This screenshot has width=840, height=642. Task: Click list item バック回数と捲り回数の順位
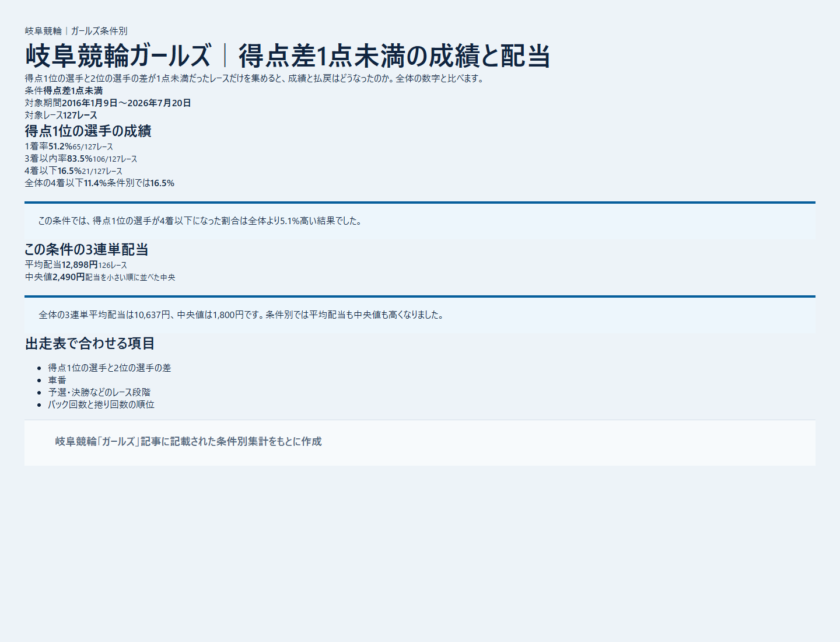[101, 404]
